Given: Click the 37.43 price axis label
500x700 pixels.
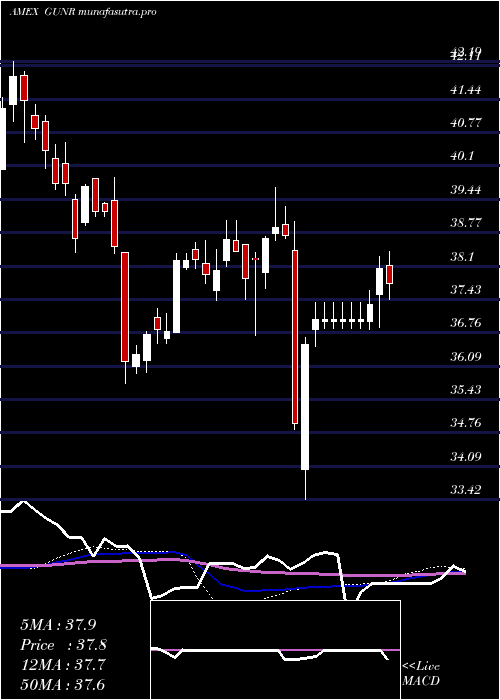Looking at the screenshot, I should (466, 289).
